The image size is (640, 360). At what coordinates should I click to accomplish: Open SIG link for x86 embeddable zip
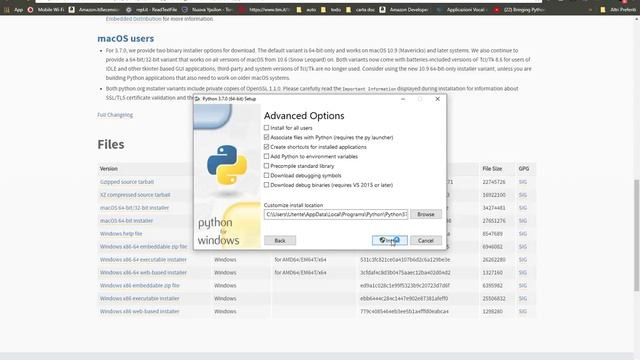click(523, 285)
